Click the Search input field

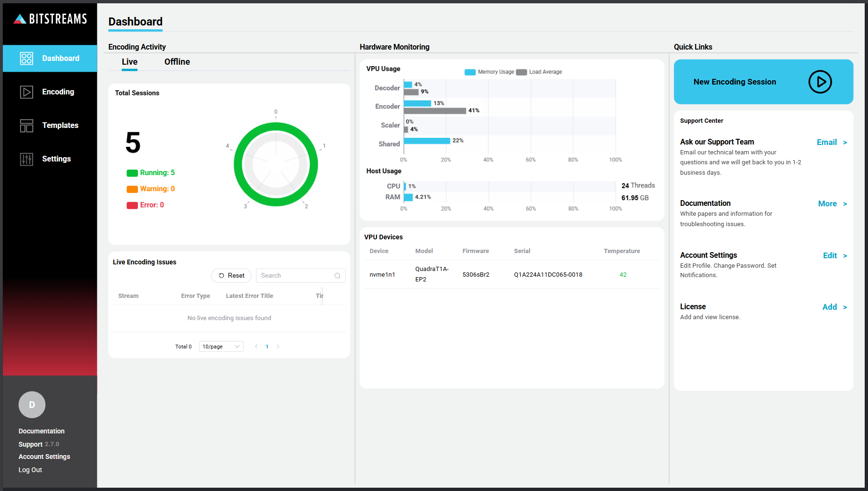(x=295, y=276)
